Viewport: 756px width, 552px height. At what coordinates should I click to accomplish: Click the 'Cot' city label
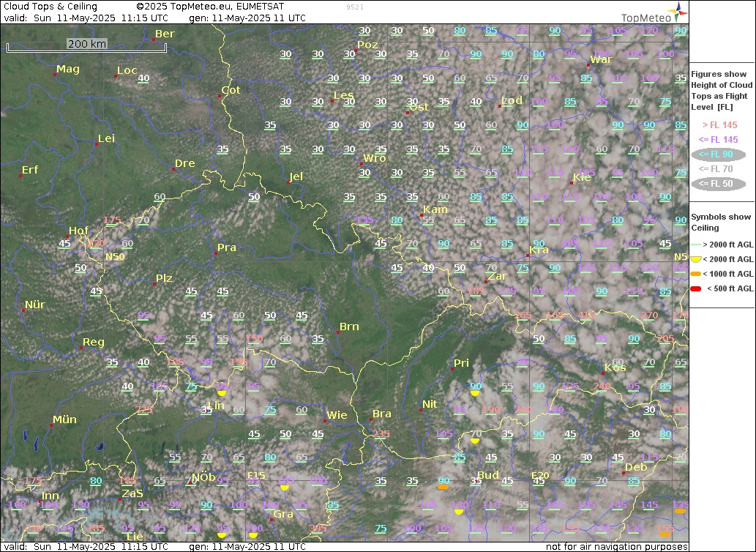[231, 90]
